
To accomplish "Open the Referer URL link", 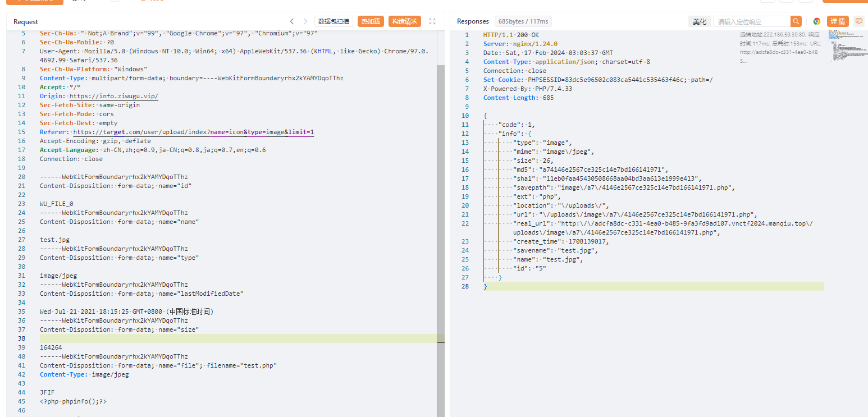I will point(194,132).
